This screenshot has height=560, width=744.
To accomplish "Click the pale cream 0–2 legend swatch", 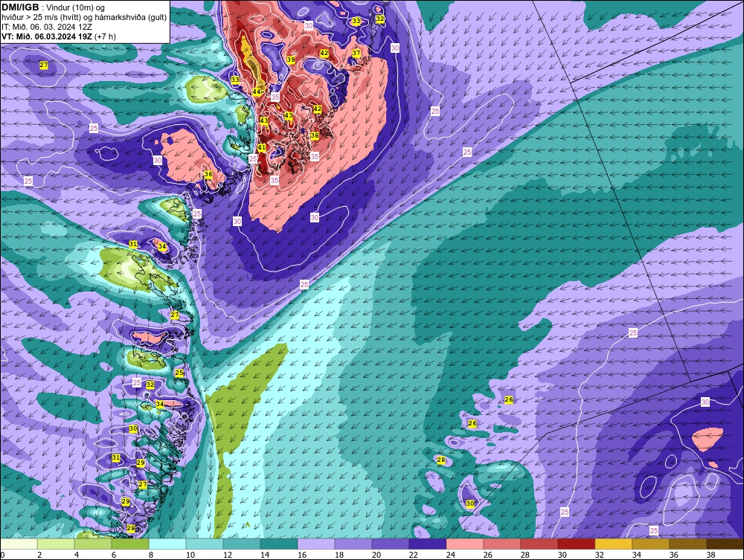I will click(x=19, y=544).
